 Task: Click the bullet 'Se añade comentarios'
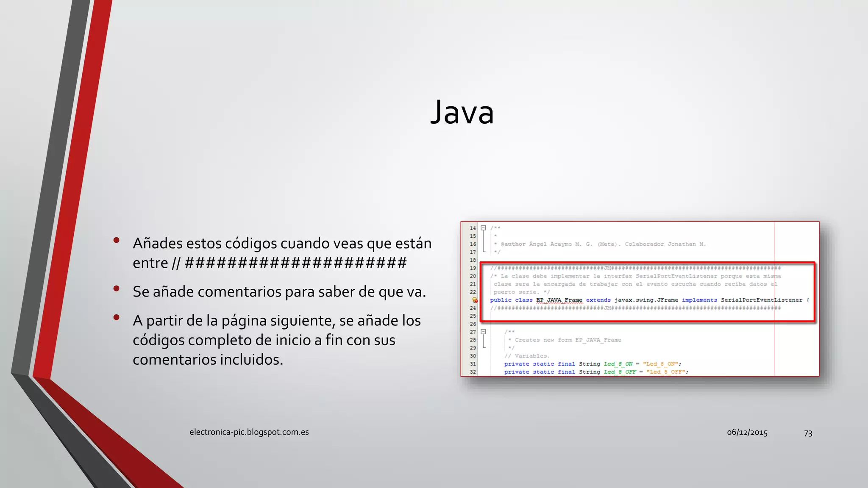coord(279,292)
